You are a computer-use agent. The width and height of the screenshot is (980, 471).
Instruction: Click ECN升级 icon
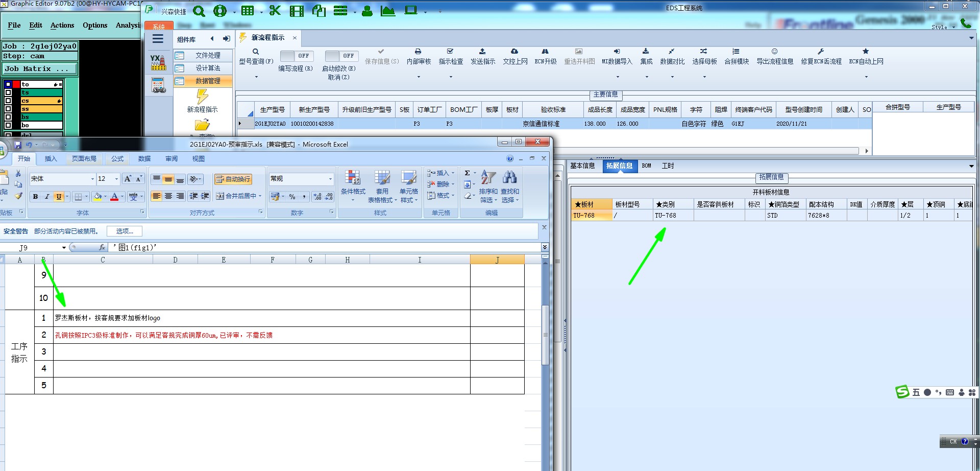coord(545,52)
